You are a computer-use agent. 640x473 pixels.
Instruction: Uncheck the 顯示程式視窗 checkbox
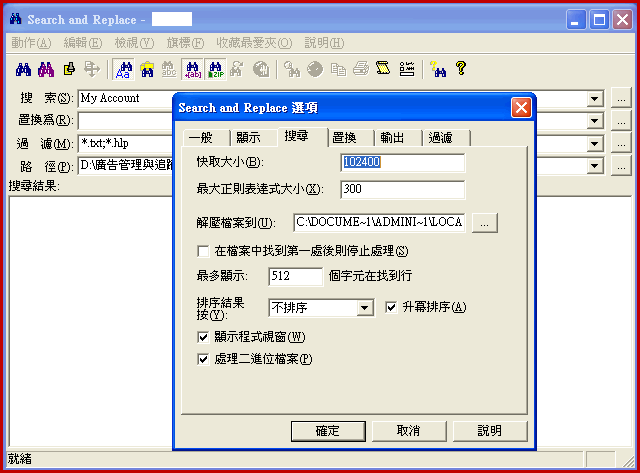(x=204, y=337)
